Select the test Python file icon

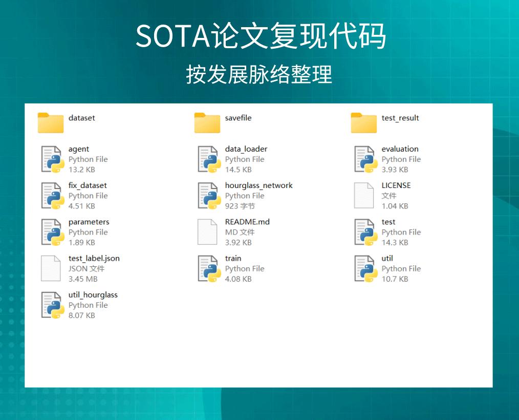click(365, 232)
